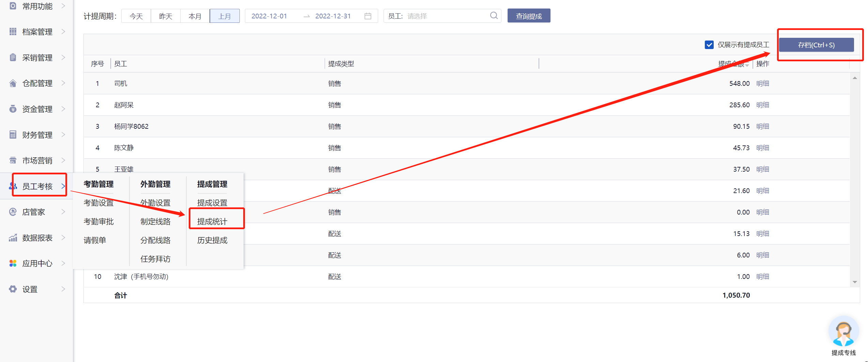Click the calendar icon in date range
Viewport: 868px width, 362px height.
point(368,16)
